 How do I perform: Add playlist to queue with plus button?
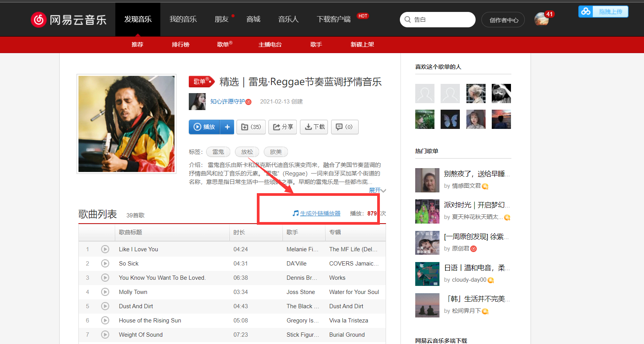click(x=227, y=127)
